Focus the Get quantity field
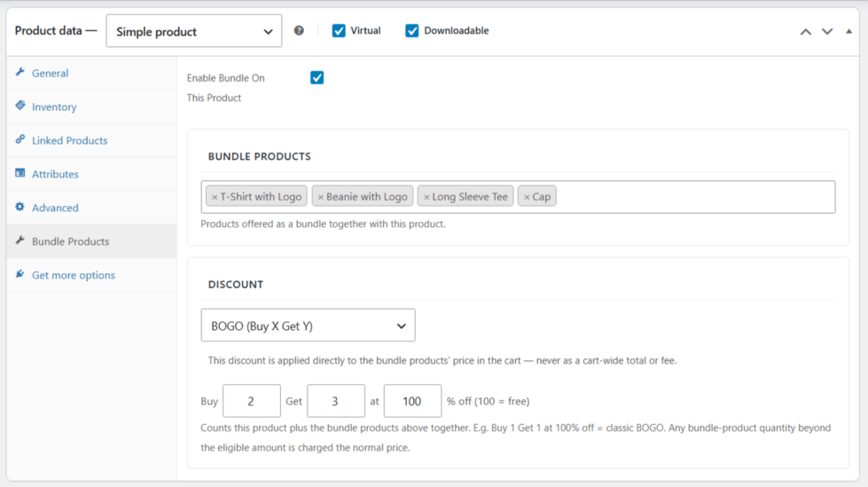 pos(336,401)
